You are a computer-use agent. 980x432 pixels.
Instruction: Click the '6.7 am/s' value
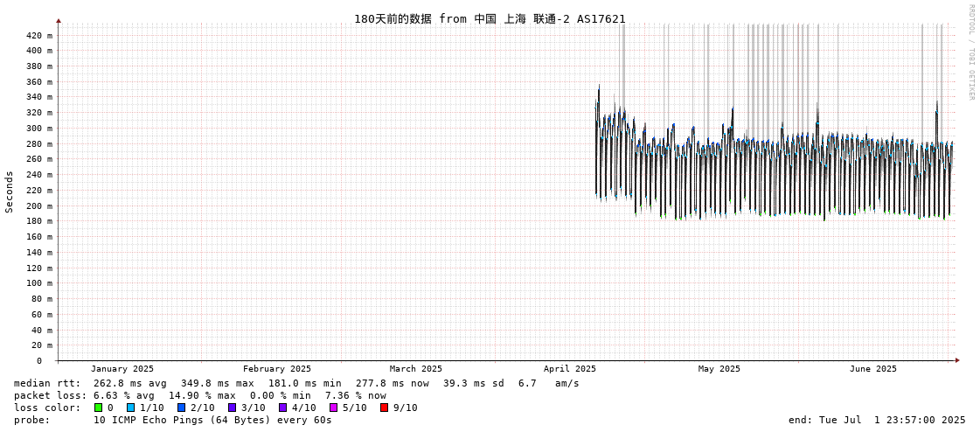click(549, 383)
